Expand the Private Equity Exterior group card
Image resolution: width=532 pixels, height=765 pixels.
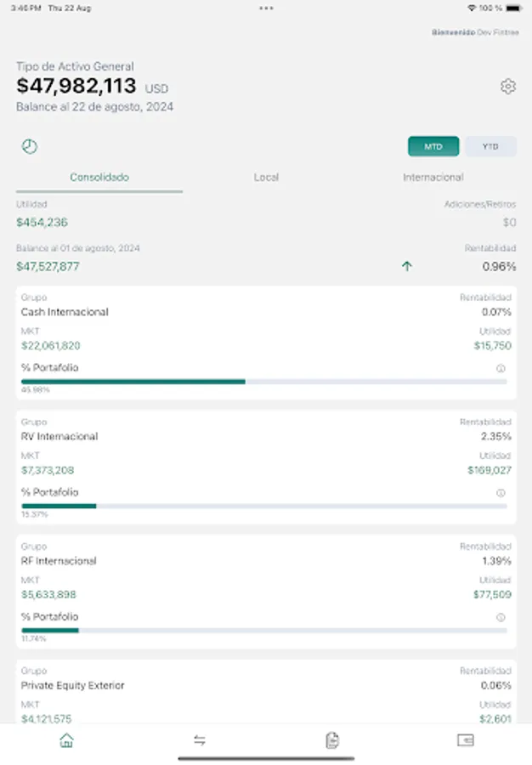[x=266, y=693]
